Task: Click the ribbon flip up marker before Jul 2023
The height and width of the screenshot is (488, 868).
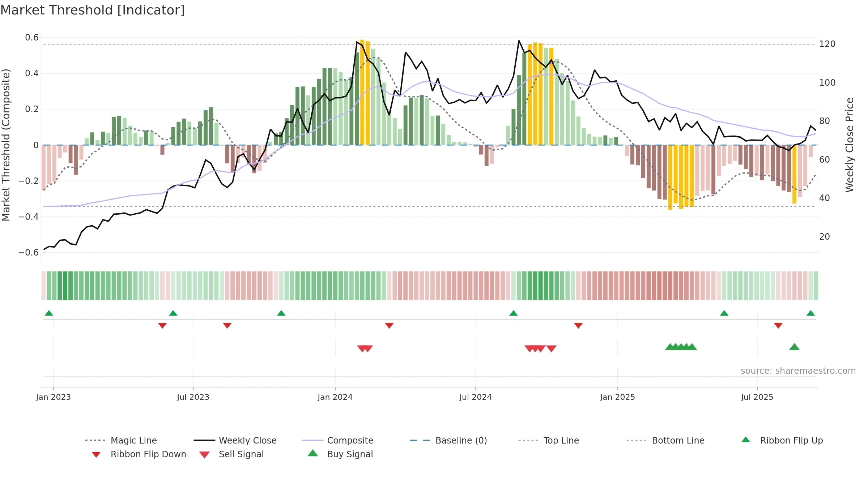Action: pyautogui.click(x=173, y=313)
